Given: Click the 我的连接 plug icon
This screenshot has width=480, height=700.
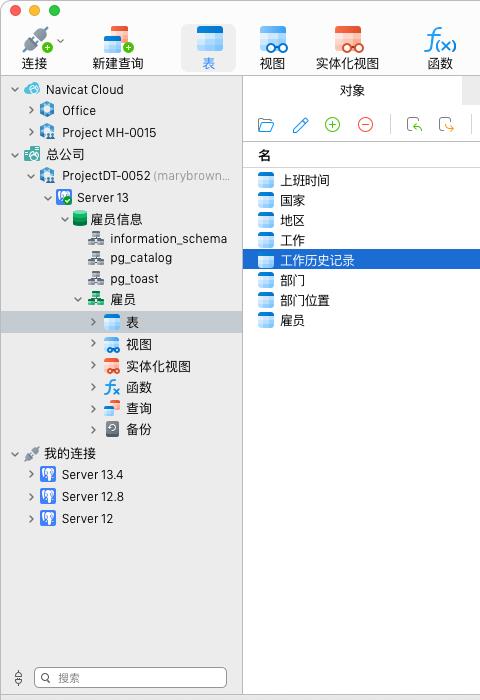Looking at the screenshot, I should [x=32, y=454].
